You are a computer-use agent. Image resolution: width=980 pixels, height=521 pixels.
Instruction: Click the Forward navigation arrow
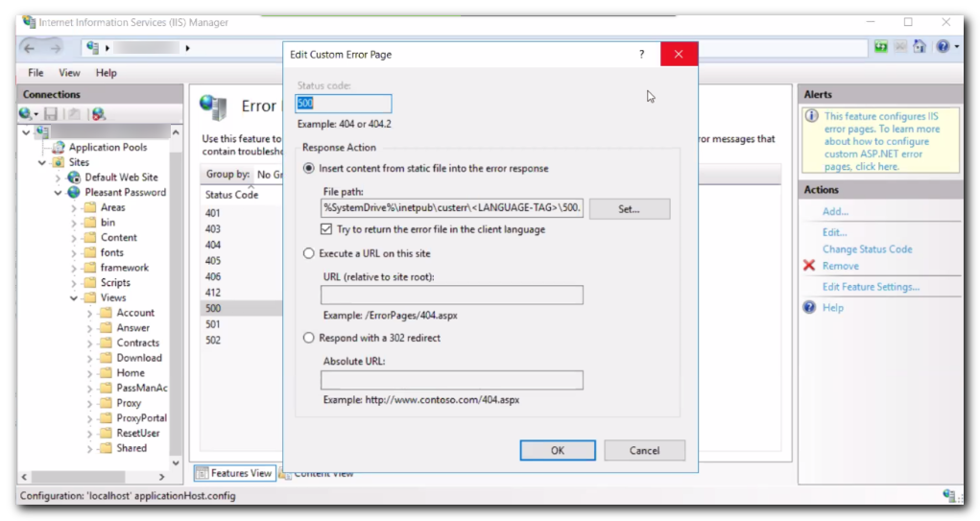click(56, 48)
